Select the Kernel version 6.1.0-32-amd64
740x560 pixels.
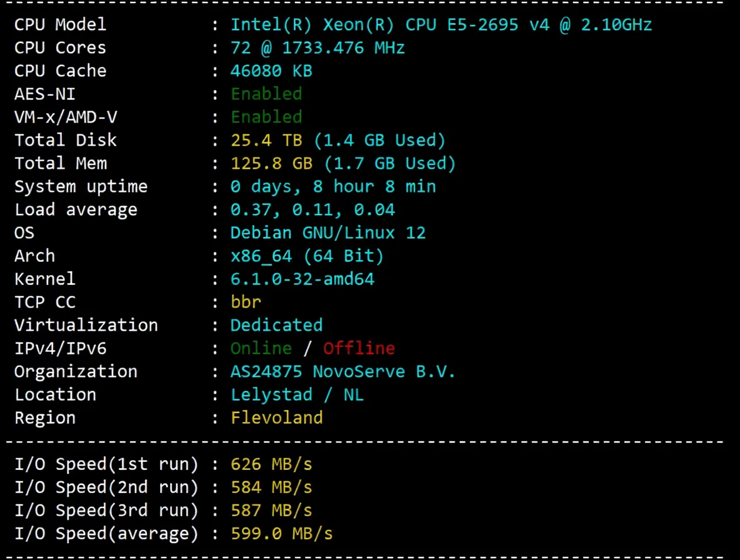tap(302, 279)
